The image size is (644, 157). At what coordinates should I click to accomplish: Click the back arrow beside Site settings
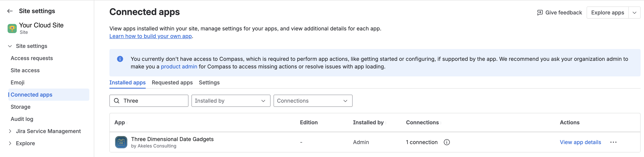pos(10,11)
